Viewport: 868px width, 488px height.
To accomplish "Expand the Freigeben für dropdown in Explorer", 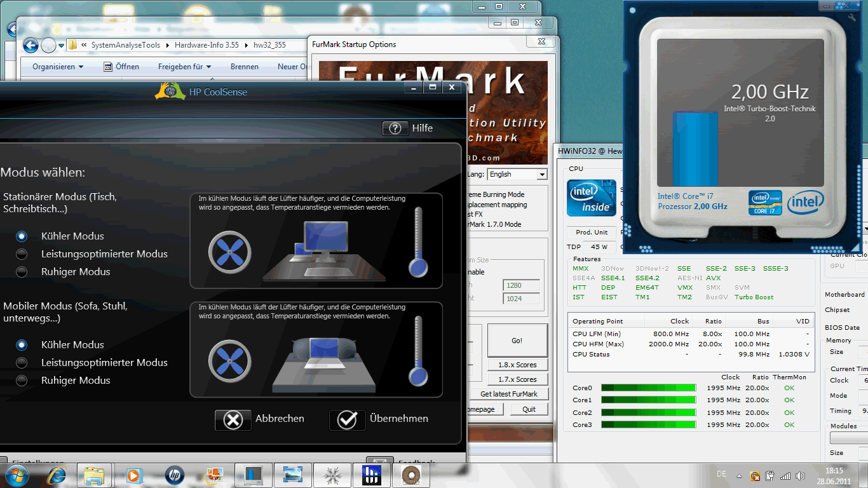I will pyautogui.click(x=184, y=67).
